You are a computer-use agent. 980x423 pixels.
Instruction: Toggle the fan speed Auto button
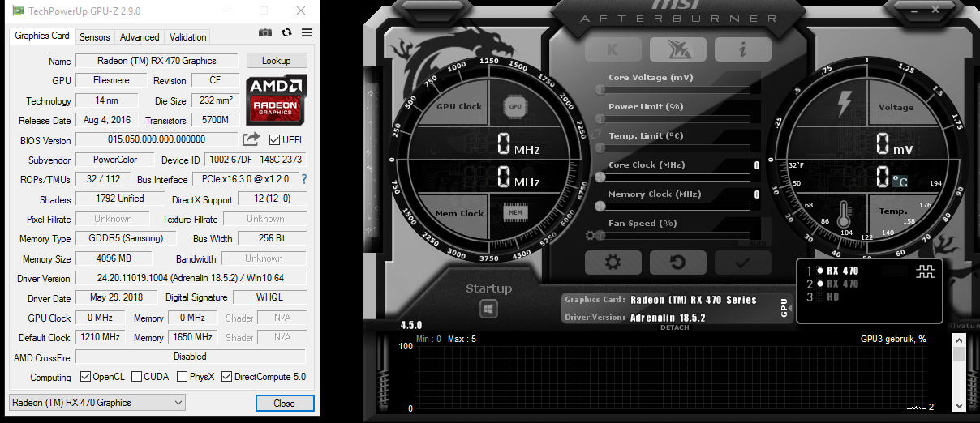coord(757,242)
